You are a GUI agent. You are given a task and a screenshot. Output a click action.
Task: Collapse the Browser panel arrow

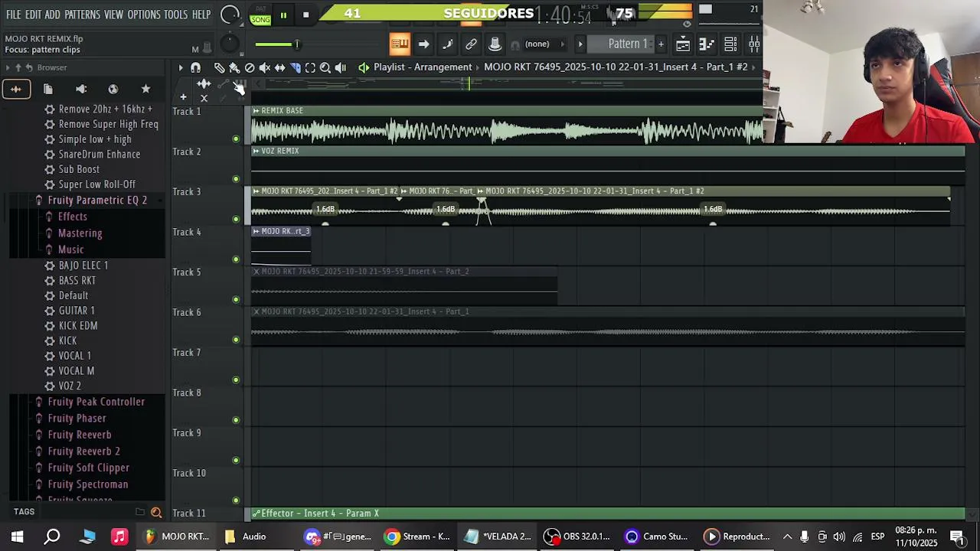(x=8, y=67)
